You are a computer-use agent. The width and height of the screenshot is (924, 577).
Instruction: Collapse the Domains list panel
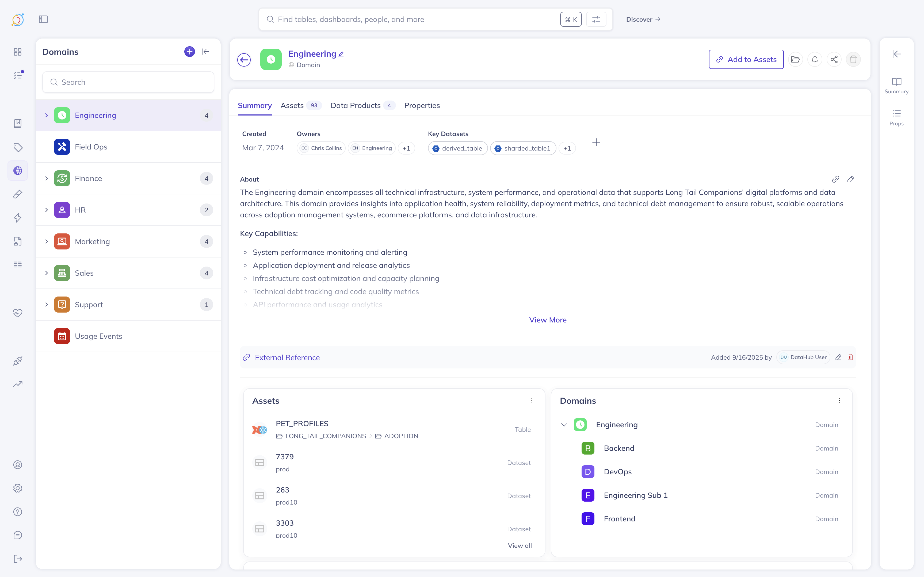[x=206, y=52]
